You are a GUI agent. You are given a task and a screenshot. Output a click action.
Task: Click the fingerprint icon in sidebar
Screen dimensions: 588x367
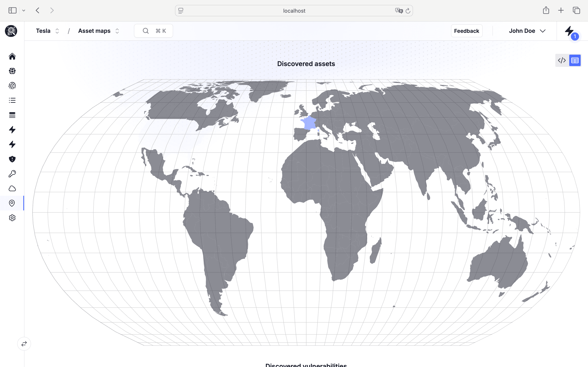(x=12, y=86)
